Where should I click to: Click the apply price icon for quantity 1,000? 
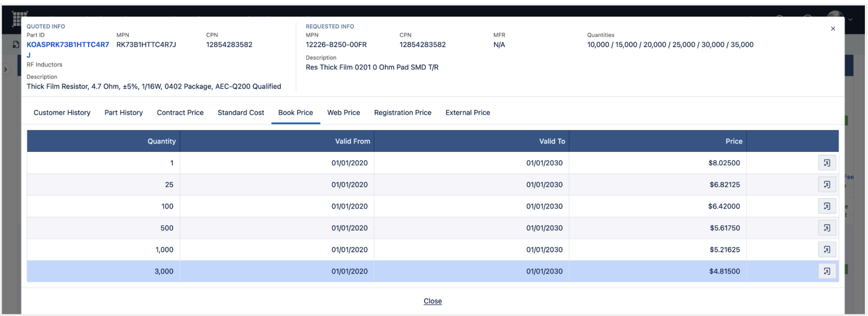tap(827, 250)
